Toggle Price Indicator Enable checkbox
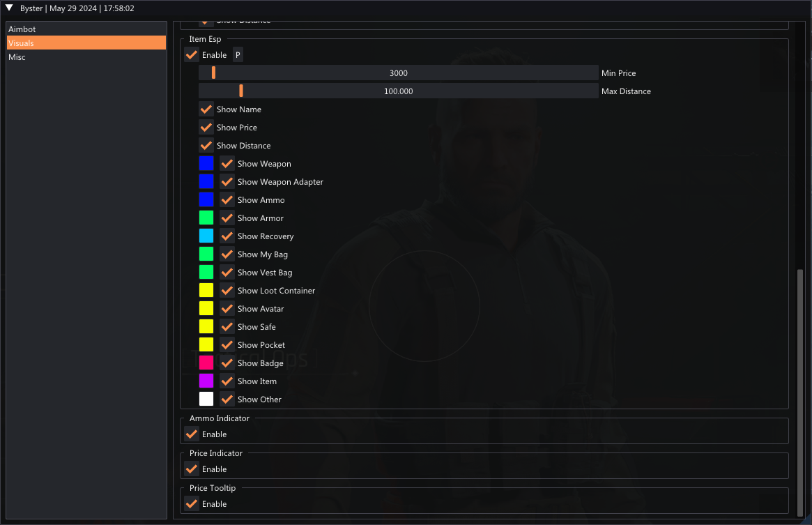This screenshot has height=525, width=812. coord(192,469)
